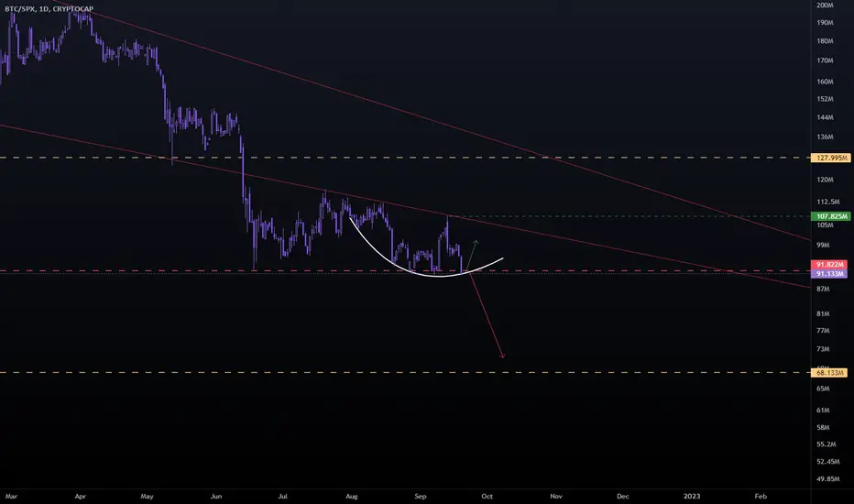This screenshot has width=854, height=504.
Task: Click the 160M price axis value
Action: [825, 82]
